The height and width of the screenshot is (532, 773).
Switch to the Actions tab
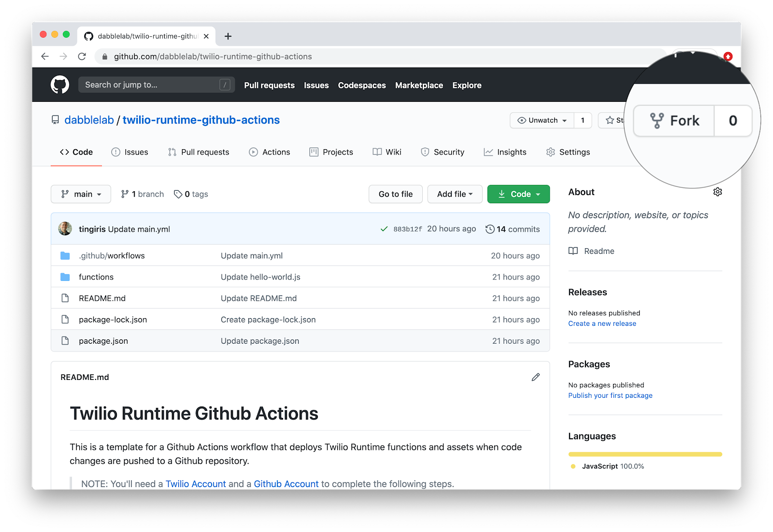270,152
